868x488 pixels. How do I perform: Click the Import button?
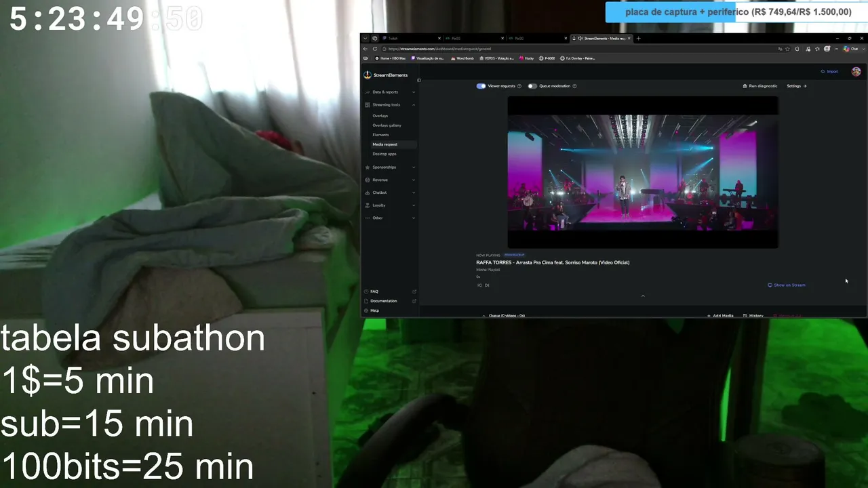[x=829, y=72]
